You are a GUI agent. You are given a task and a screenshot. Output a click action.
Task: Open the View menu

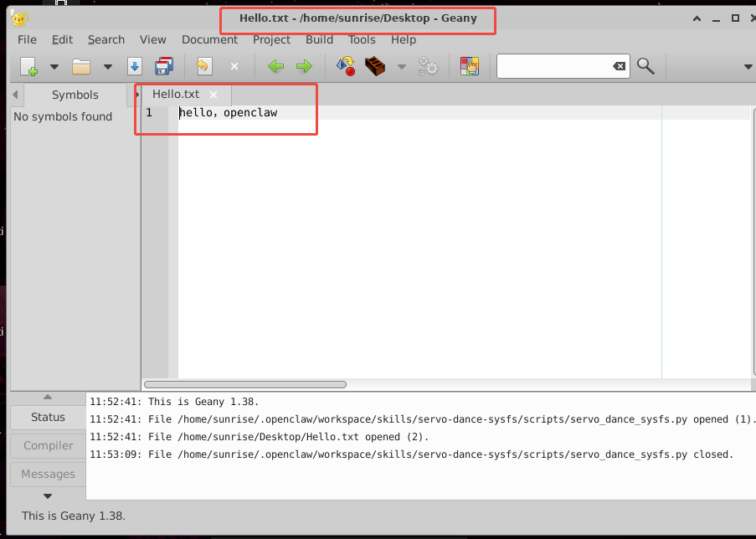coord(153,39)
